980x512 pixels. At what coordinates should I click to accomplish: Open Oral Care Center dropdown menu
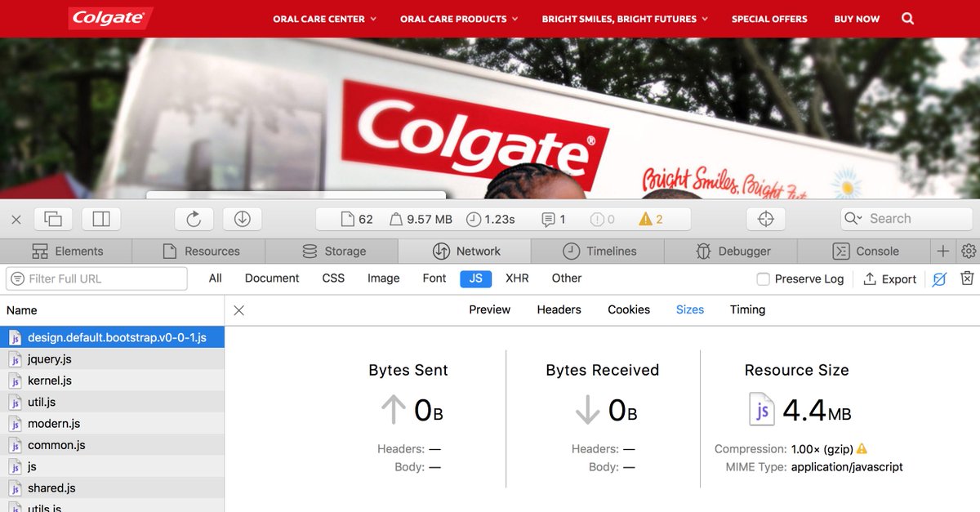point(325,19)
